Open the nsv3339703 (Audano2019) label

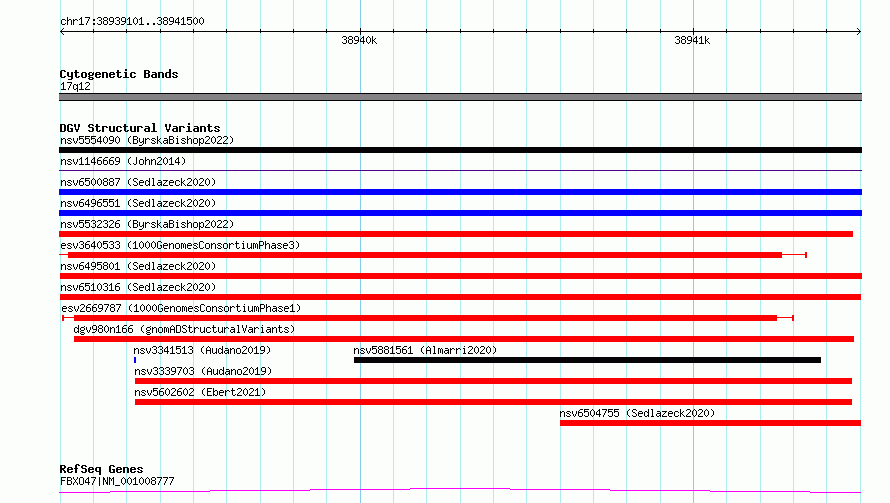pyautogui.click(x=203, y=371)
